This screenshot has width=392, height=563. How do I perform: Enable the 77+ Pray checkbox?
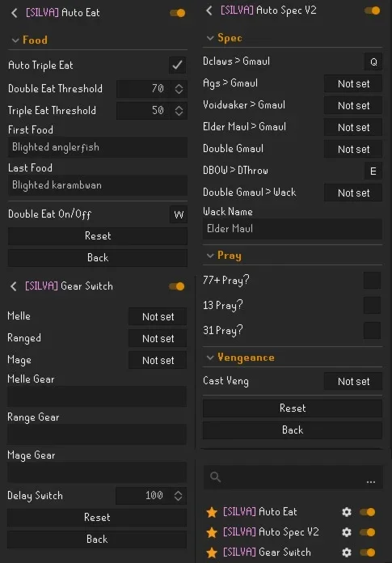372,280
